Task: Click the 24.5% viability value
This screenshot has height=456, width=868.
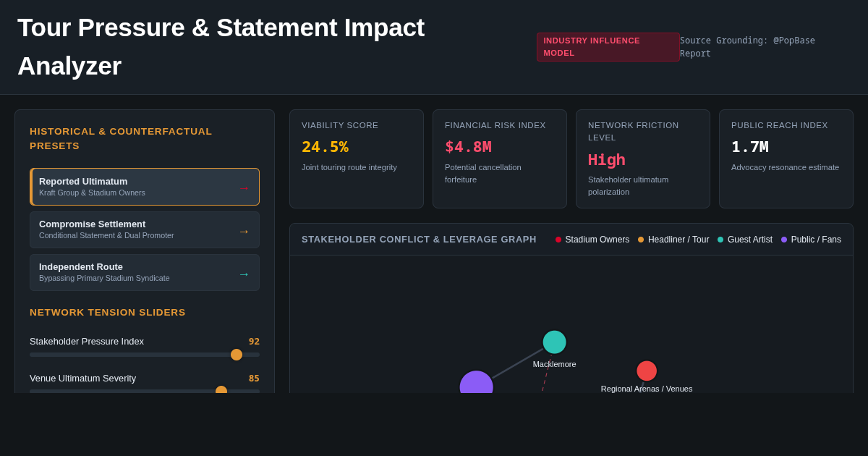Action: click(325, 147)
